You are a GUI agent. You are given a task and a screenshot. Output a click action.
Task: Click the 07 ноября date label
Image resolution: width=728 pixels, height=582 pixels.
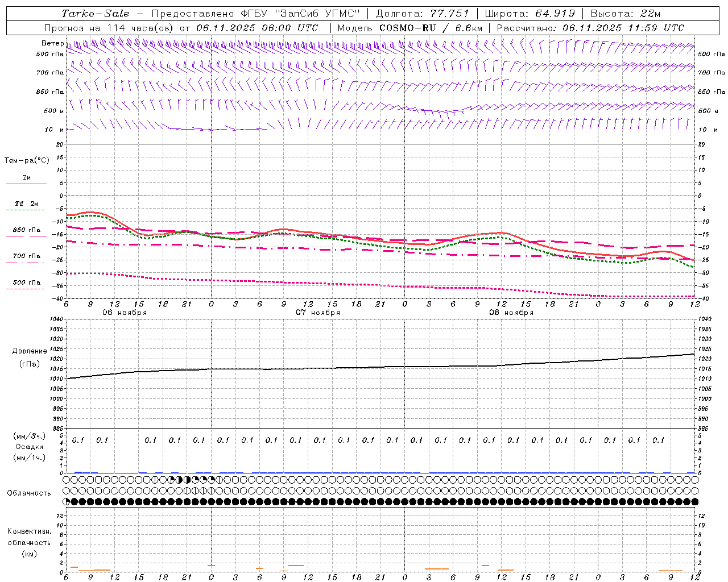(318, 313)
